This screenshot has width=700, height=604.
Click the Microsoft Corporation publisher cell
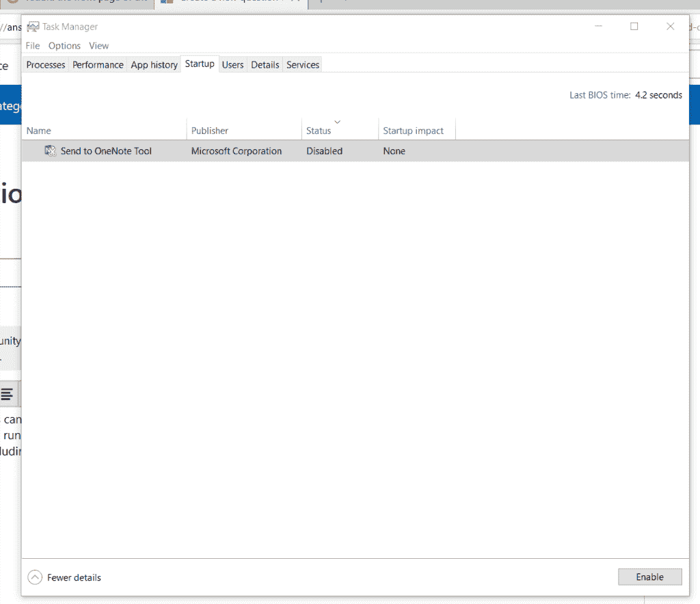[236, 151]
